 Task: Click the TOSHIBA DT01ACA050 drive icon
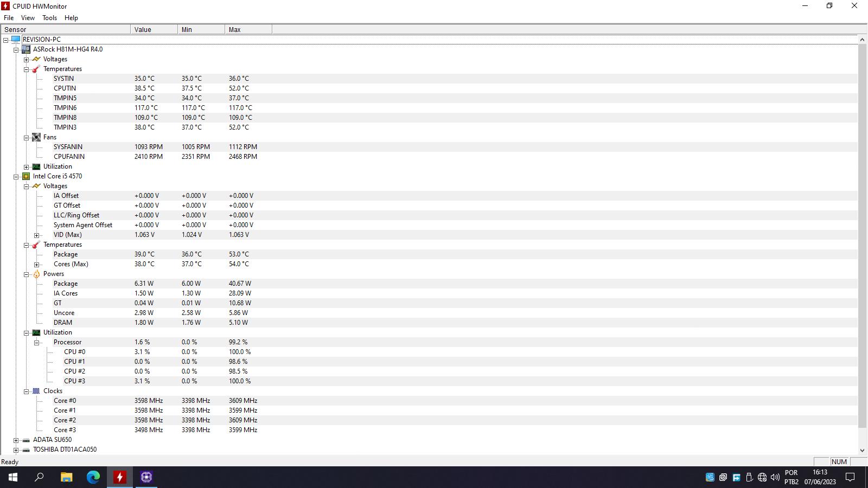click(x=26, y=450)
